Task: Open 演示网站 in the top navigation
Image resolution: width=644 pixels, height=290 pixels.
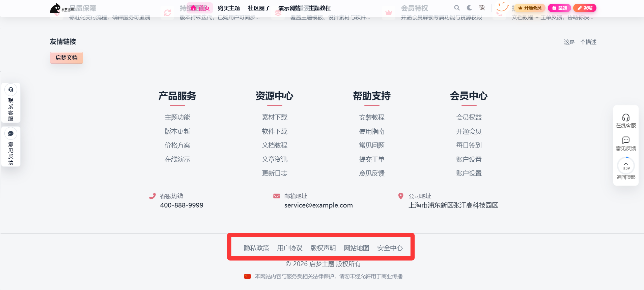Action: [289, 8]
